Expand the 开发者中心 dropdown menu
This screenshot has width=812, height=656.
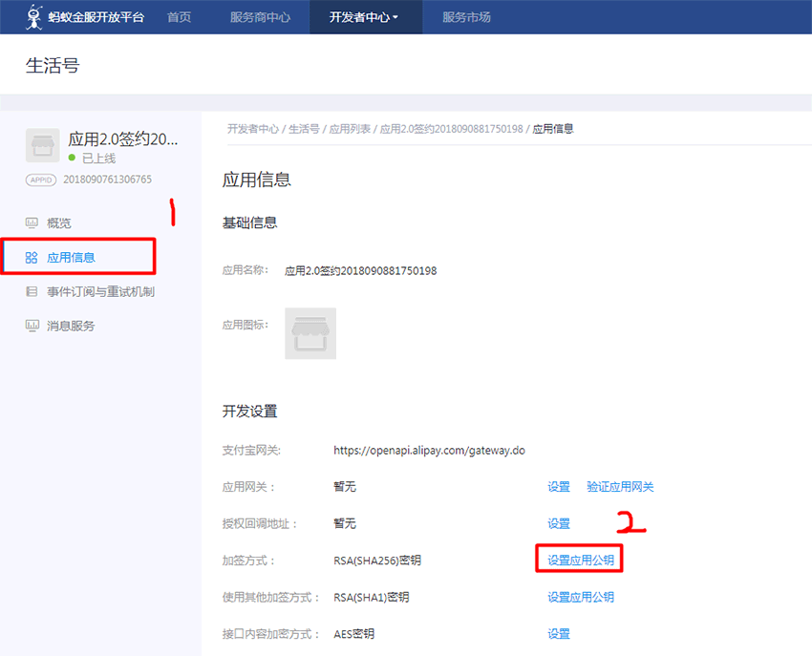pyautogui.click(x=364, y=17)
